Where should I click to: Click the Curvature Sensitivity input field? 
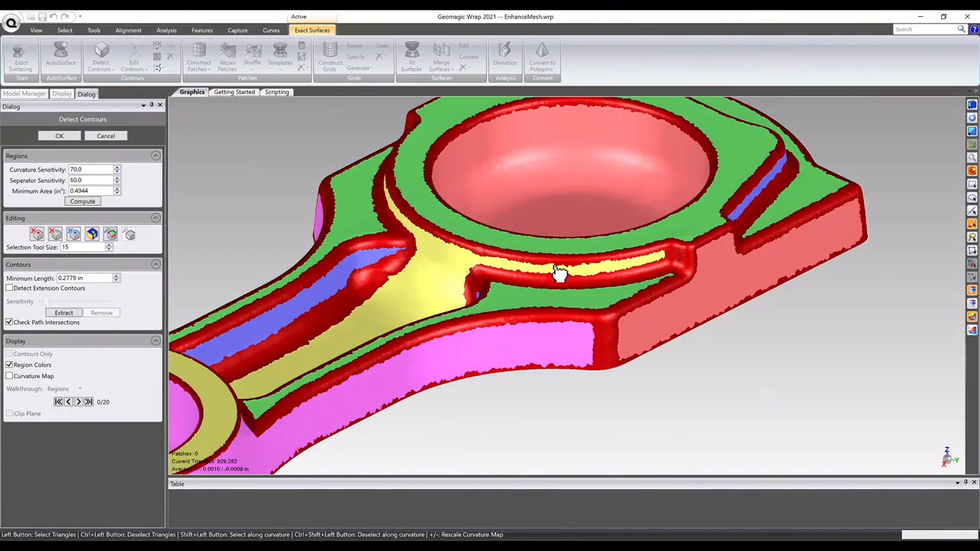[90, 169]
